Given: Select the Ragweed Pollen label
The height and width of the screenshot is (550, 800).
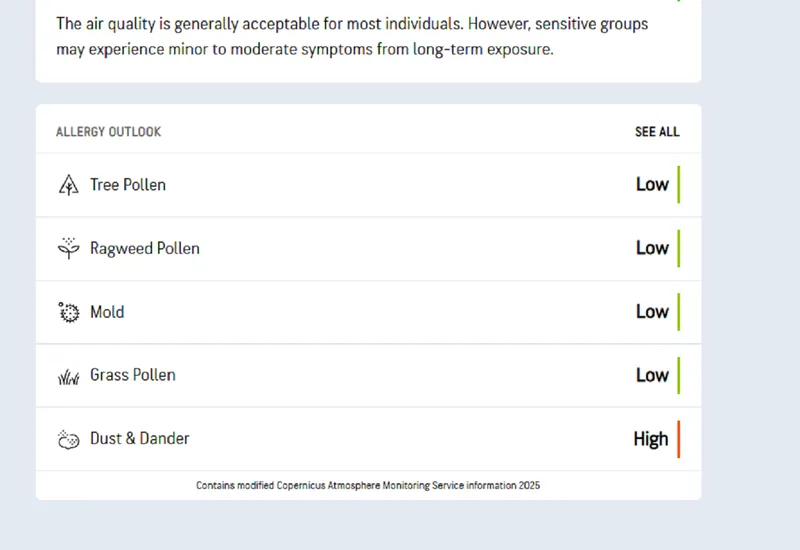Looking at the screenshot, I should coord(145,248).
